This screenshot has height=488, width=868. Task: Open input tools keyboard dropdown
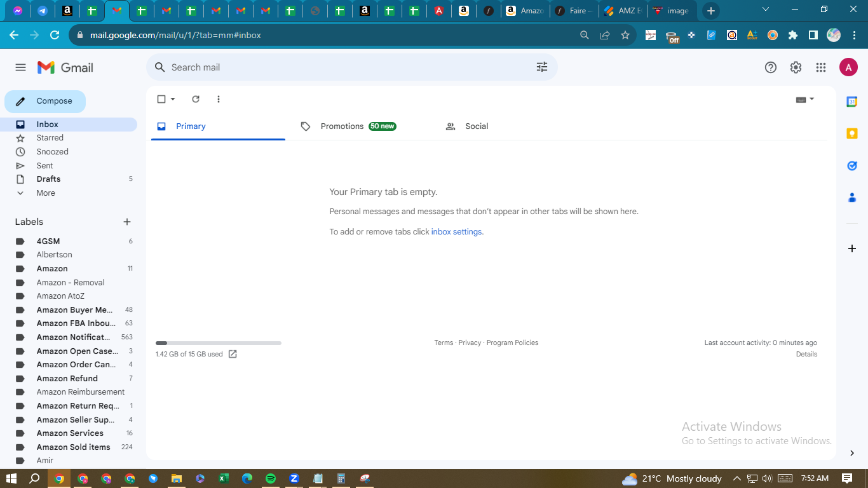coord(805,99)
